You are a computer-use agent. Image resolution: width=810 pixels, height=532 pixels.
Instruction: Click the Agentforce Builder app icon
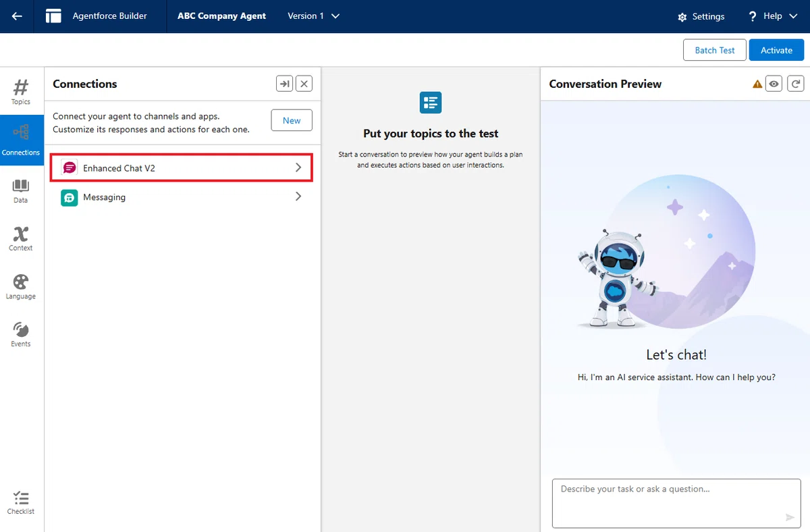[x=53, y=16]
